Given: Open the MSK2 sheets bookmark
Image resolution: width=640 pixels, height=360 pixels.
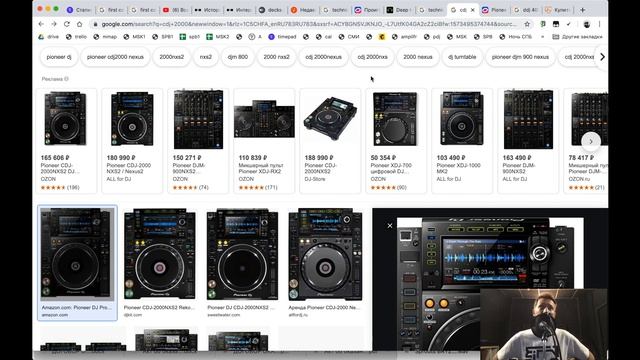Looking at the screenshot, I should click(x=218, y=37).
